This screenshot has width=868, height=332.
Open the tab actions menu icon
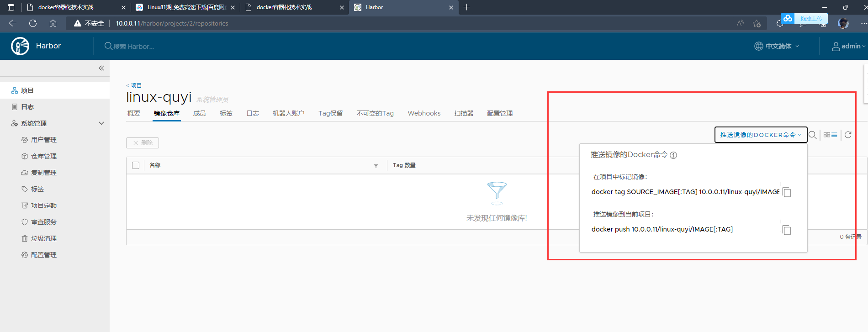click(x=11, y=7)
